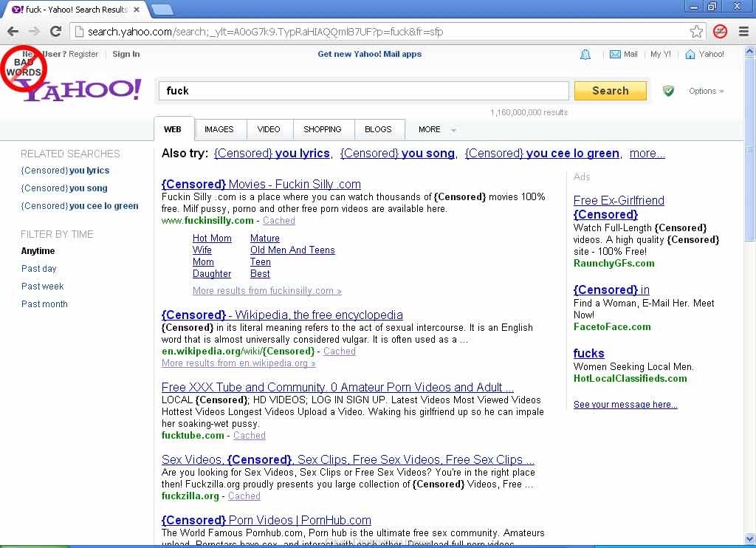Open the Cached link for the Wikipedia result
The height and width of the screenshot is (548, 756).
click(340, 352)
